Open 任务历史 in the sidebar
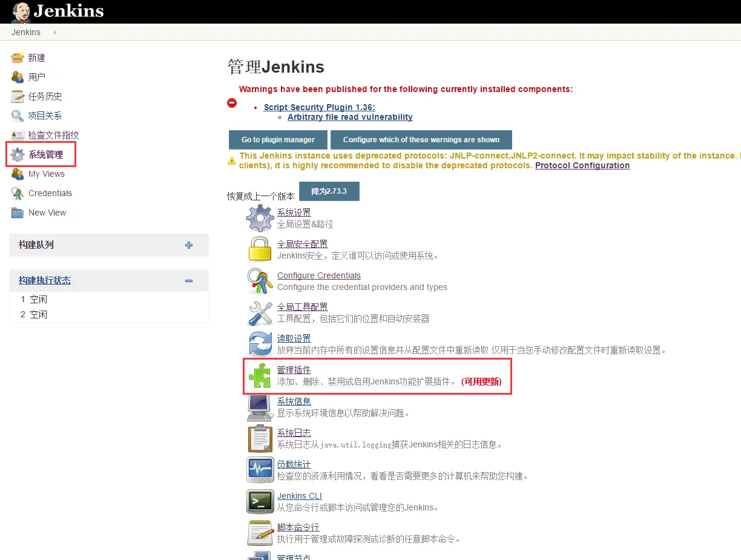The image size is (741, 560). 45,96
